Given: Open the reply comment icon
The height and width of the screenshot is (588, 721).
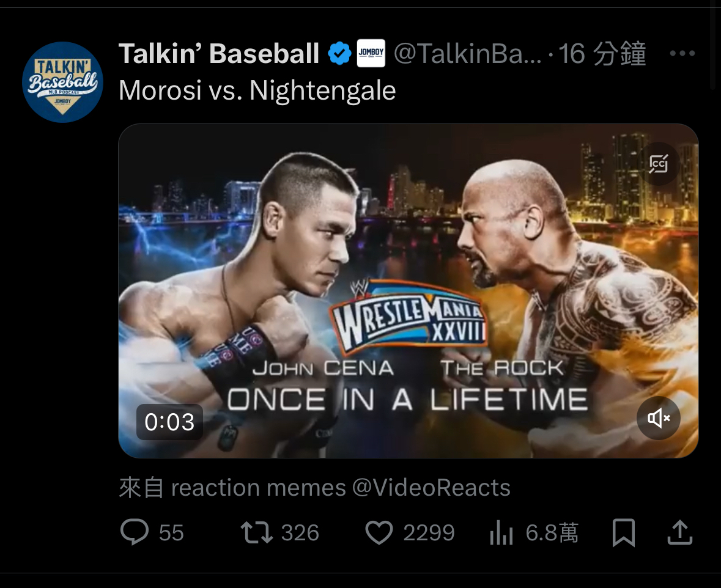Looking at the screenshot, I should point(135,532).
